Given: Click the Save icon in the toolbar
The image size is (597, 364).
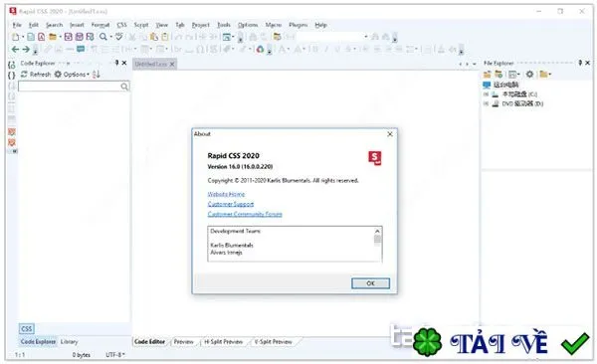Looking at the screenshot, I should 68,37.
